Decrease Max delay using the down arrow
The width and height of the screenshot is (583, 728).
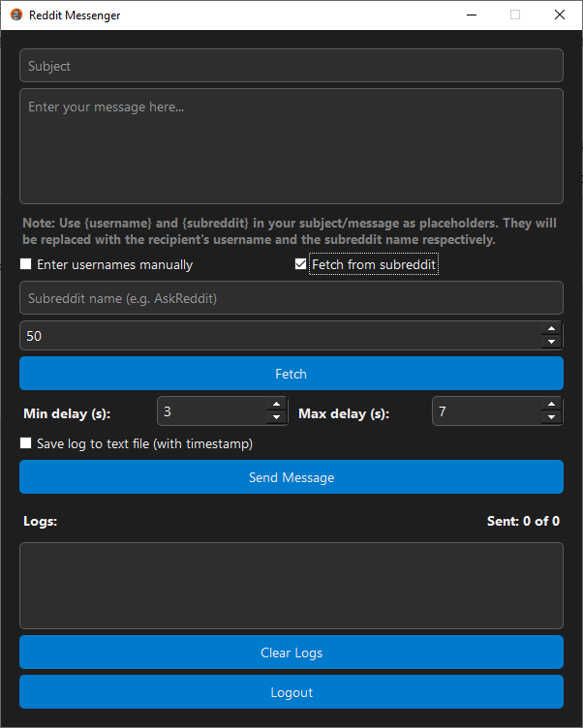click(551, 417)
